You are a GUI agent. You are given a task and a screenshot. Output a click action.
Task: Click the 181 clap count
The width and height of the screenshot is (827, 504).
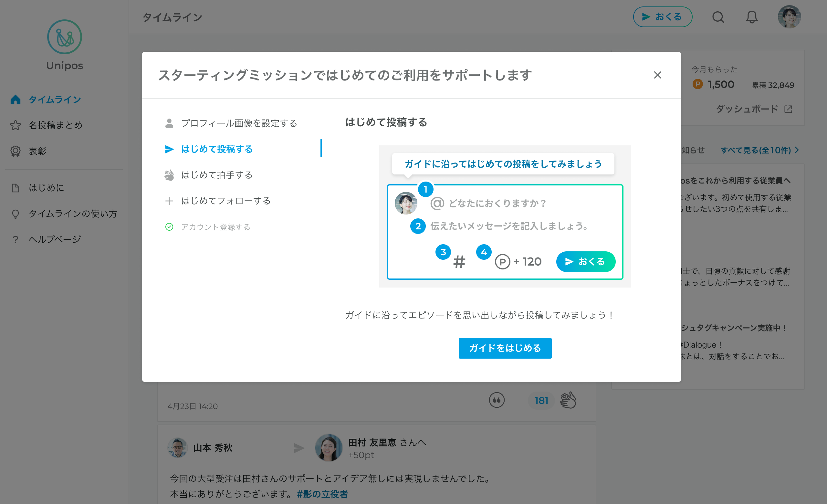[x=541, y=400]
